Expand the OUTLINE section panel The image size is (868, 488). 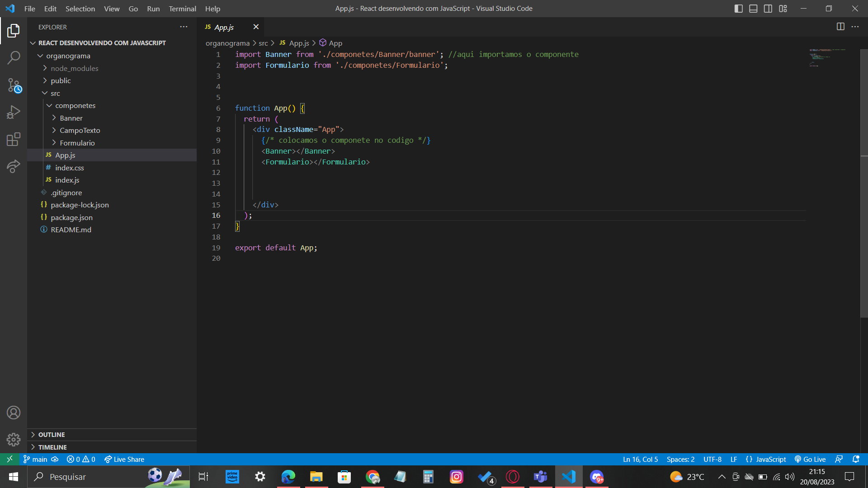(51, 434)
